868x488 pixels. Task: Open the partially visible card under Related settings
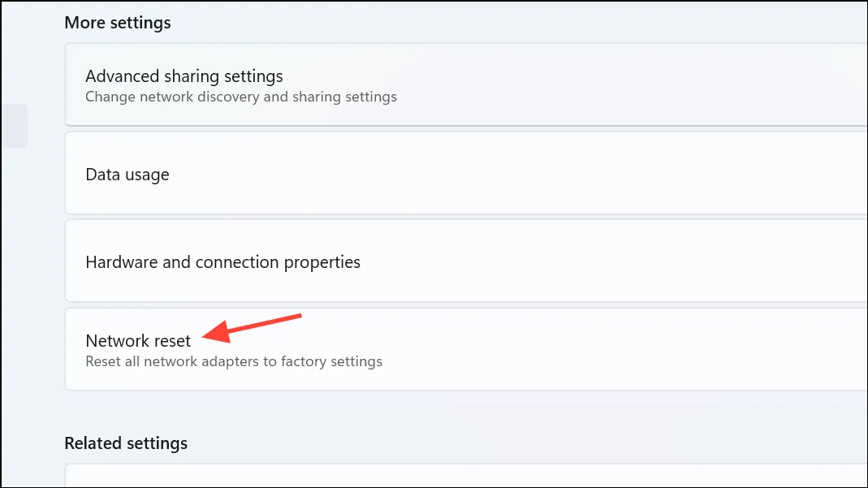(466, 476)
